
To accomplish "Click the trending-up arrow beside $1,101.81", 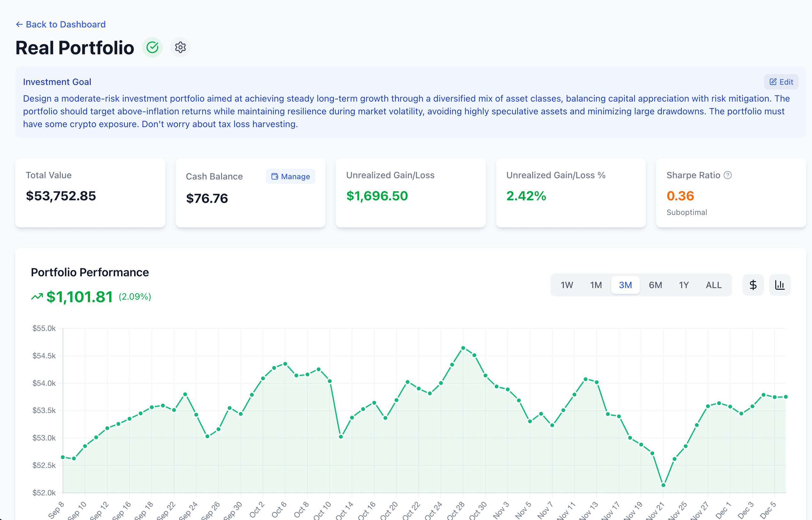I will coord(37,296).
